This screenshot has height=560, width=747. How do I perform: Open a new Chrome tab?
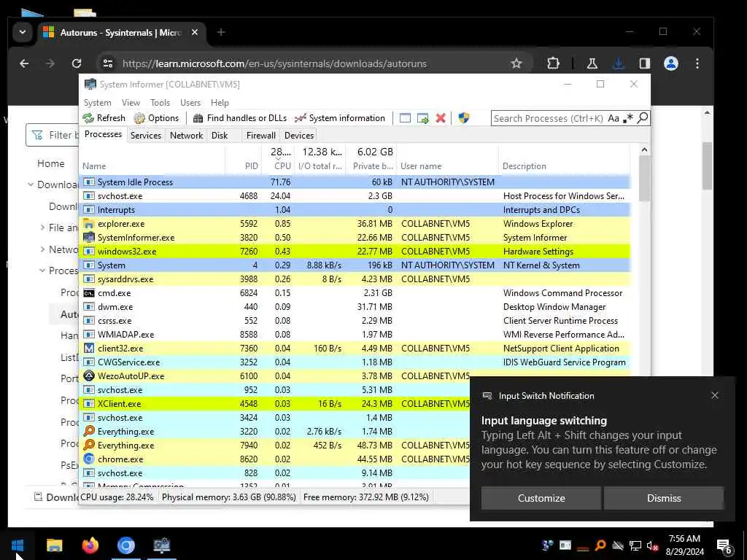[220, 32]
